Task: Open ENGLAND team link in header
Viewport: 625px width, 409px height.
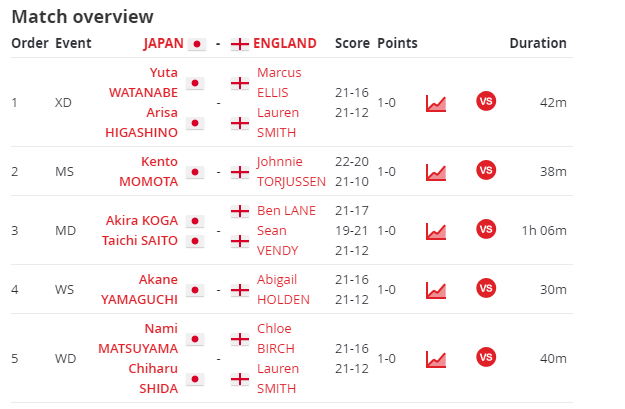Action: coord(285,43)
